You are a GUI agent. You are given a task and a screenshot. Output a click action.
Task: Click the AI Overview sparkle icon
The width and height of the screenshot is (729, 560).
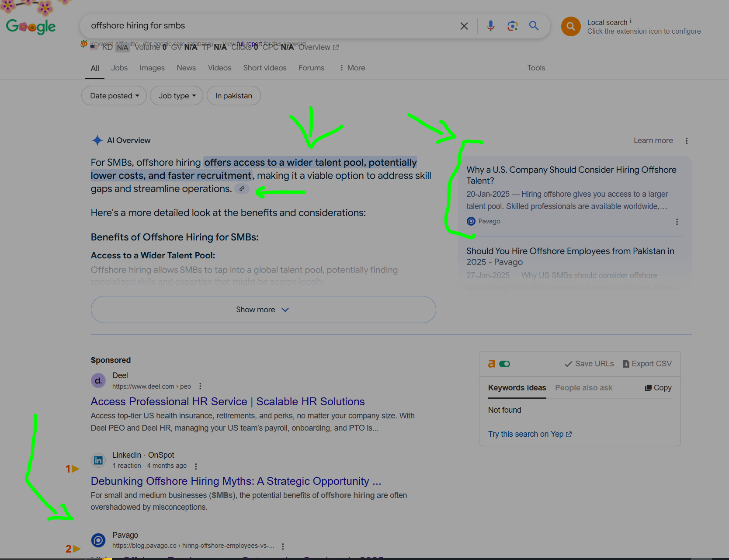[x=97, y=140]
